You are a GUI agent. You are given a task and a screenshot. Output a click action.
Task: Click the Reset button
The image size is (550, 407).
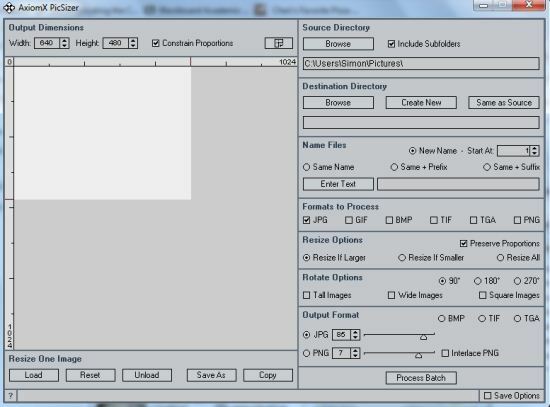90,375
